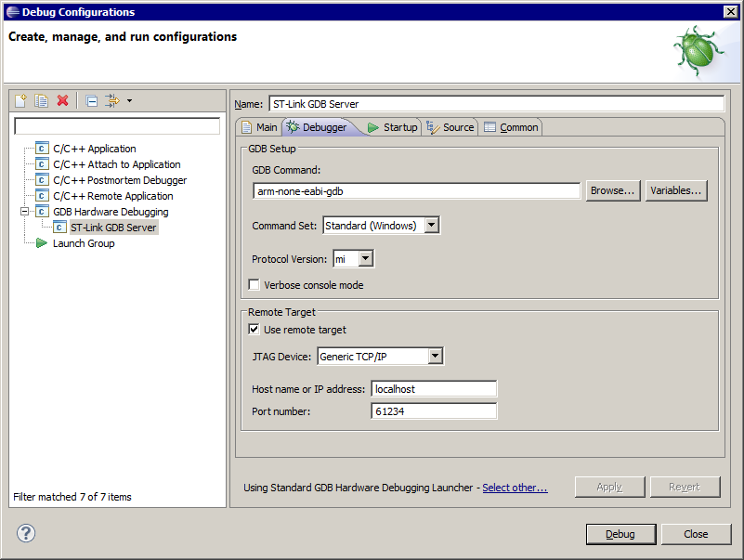Click the GDB Command input field
The image size is (744, 560).
click(416, 190)
